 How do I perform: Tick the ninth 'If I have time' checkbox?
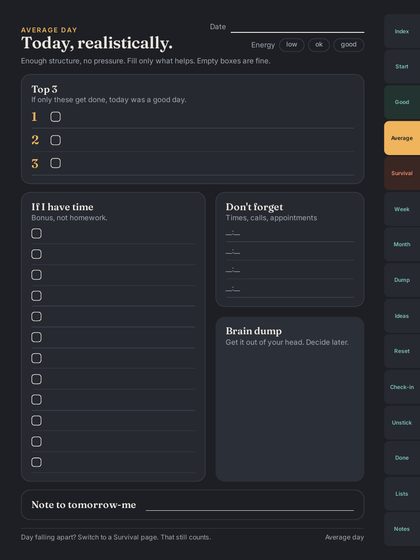click(36, 400)
